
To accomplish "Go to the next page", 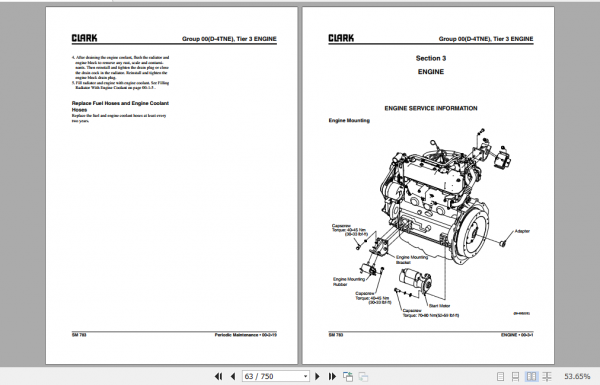I will coord(317,377).
